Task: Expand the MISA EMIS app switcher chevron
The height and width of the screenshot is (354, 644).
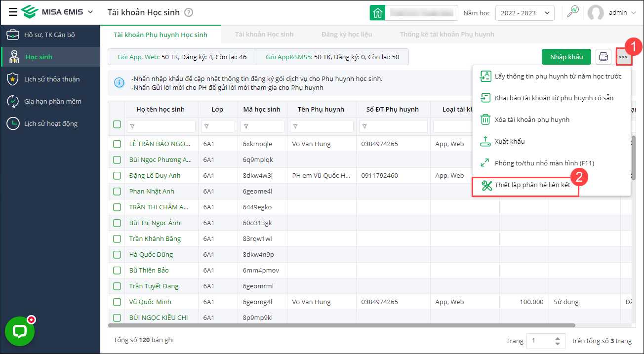Action: [90, 12]
